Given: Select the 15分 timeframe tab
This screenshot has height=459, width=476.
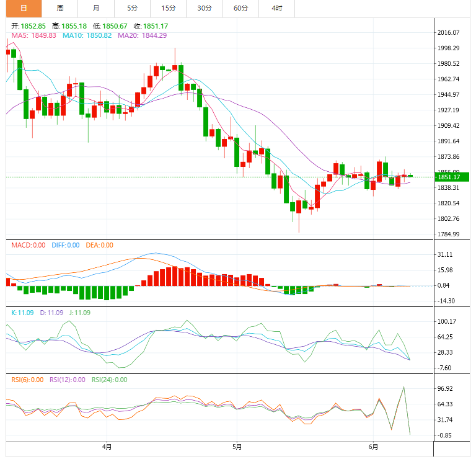Looking at the screenshot, I should click(169, 8).
